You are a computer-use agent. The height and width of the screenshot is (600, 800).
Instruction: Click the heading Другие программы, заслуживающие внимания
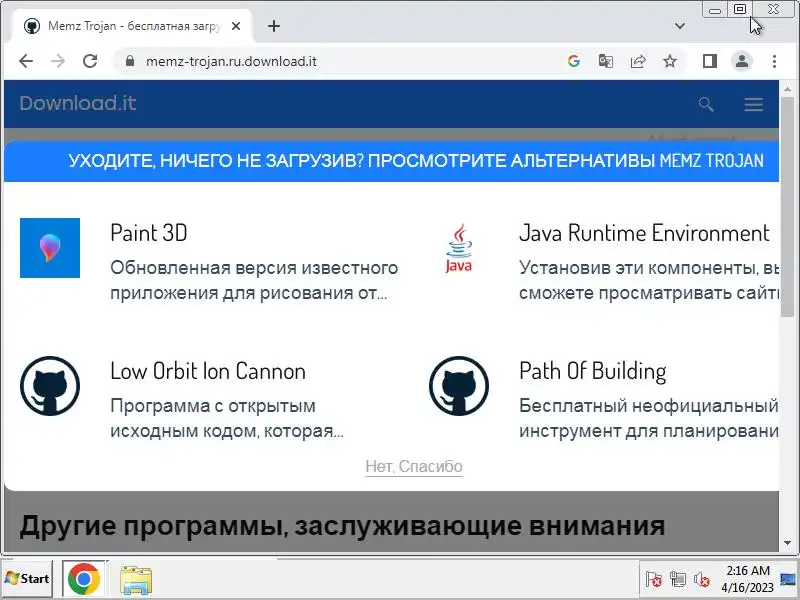[342, 526]
